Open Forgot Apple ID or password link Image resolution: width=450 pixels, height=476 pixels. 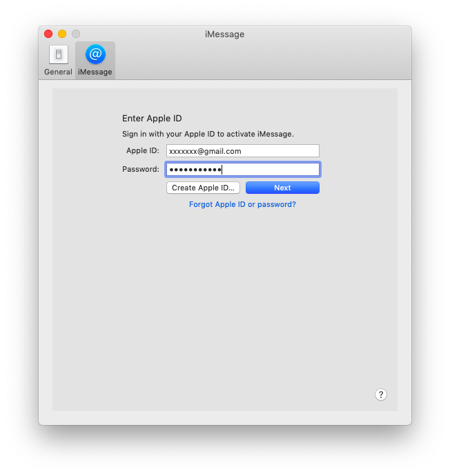pos(242,204)
